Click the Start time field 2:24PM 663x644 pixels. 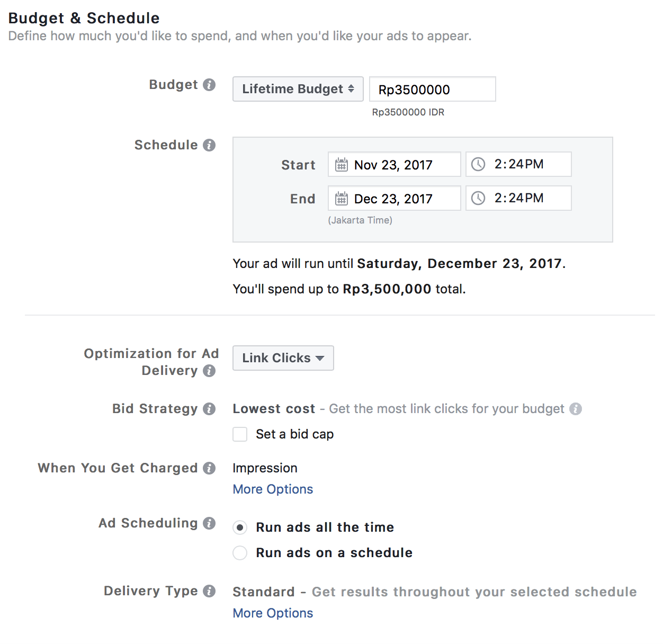coord(518,164)
